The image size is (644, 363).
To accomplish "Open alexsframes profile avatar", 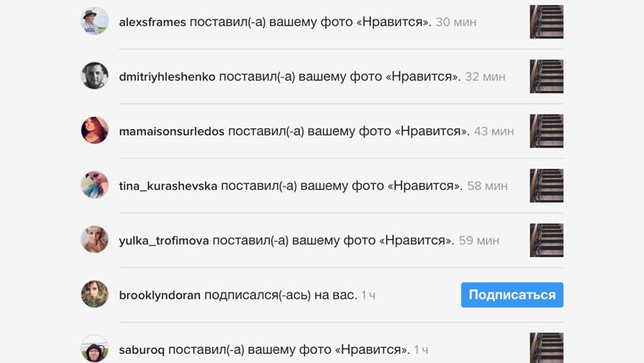I will point(94,21).
